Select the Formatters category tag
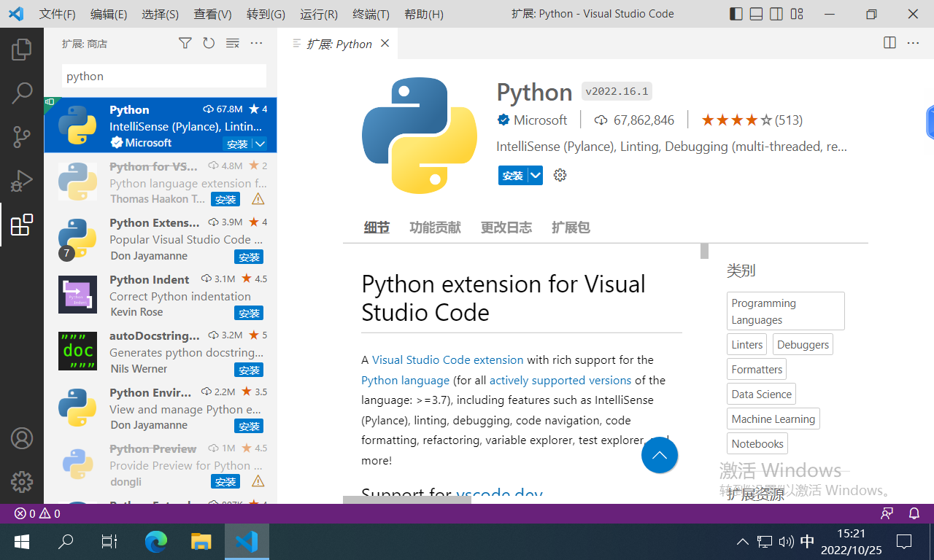This screenshot has height=560, width=934. click(757, 370)
